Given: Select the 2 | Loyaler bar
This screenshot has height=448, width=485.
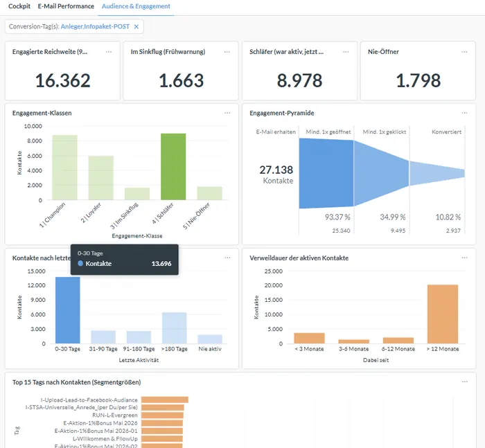Looking at the screenshot, I should coord(101,178).
